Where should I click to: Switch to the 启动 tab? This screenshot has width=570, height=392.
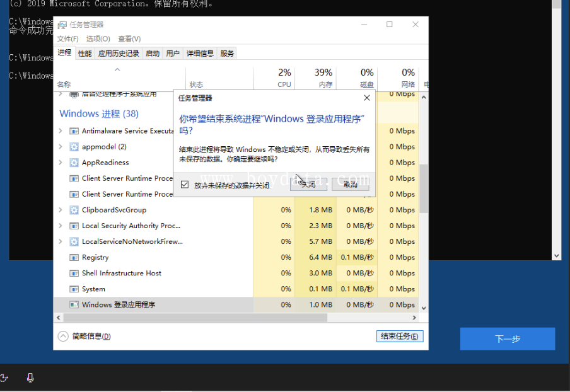pos(153,54)
